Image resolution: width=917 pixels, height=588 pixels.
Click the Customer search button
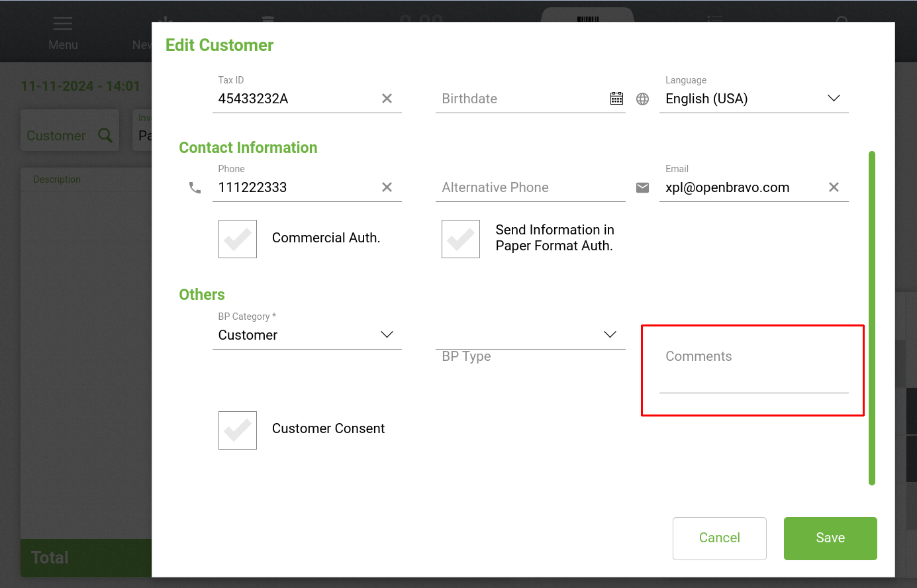pyautogui.click(x=70, y=136)
